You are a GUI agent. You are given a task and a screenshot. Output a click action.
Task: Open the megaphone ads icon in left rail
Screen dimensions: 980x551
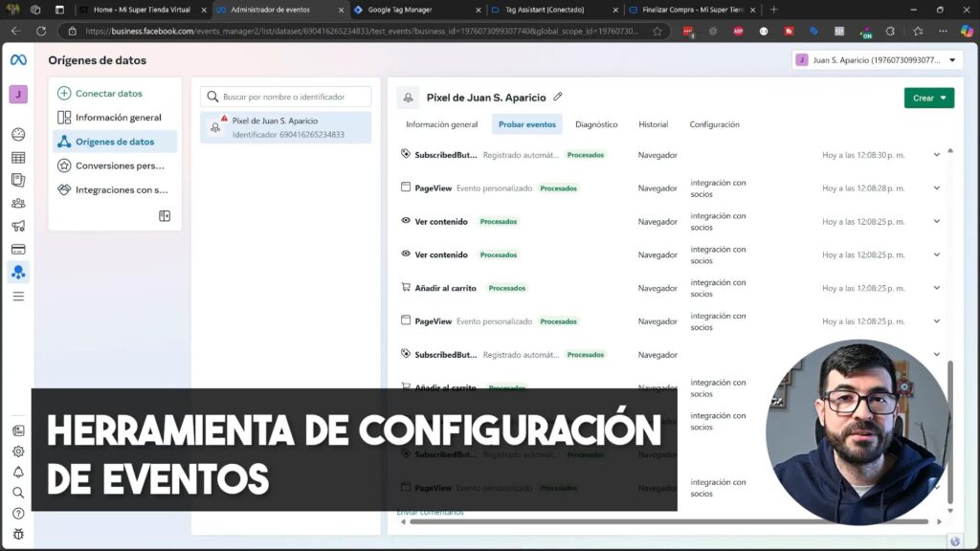pos(18,226)
